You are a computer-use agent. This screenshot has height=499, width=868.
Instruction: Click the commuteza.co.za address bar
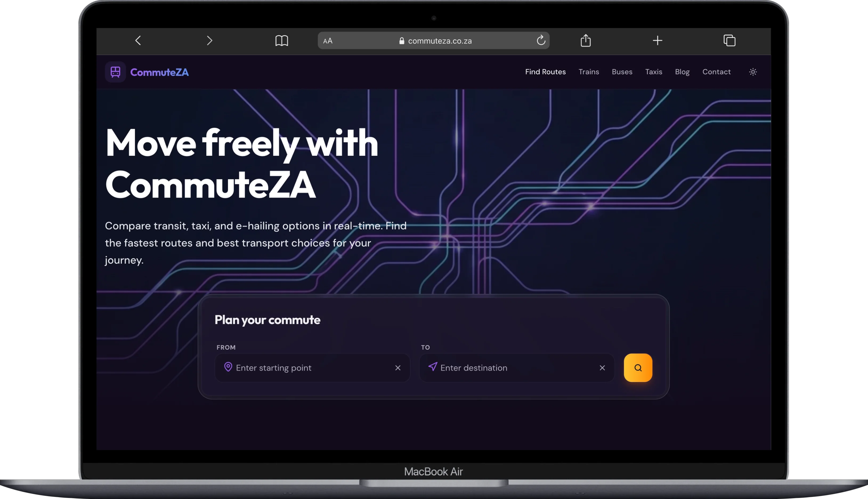(x=434, y=41)
